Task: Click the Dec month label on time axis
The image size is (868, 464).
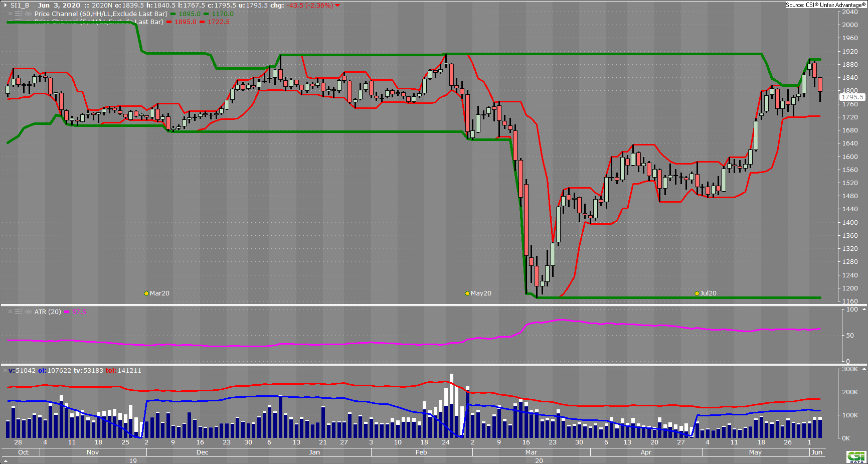Action: point(203,452)
